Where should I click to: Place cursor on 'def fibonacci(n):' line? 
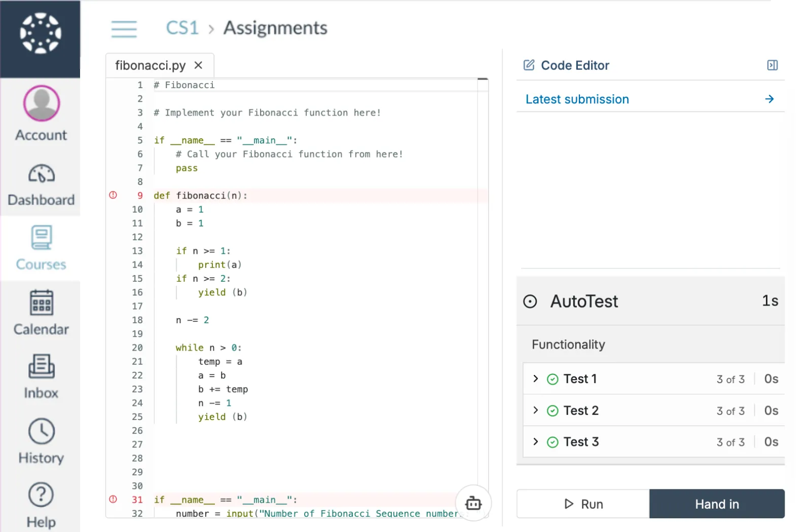tap(201, 196)
